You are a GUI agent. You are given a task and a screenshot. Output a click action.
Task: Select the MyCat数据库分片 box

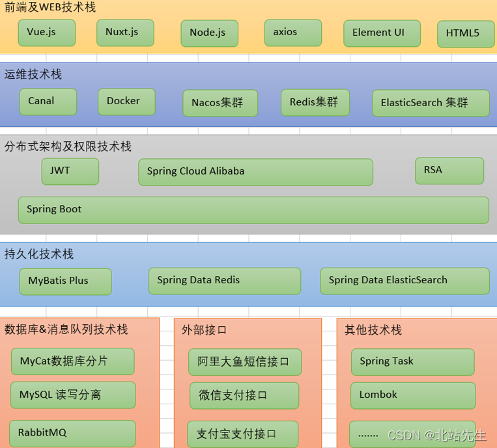point(73,361)
